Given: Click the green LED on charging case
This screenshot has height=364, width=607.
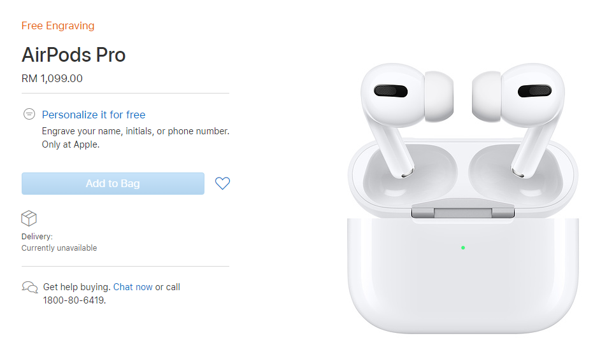Looking at the screenshot, I should (x=463, y=248).
